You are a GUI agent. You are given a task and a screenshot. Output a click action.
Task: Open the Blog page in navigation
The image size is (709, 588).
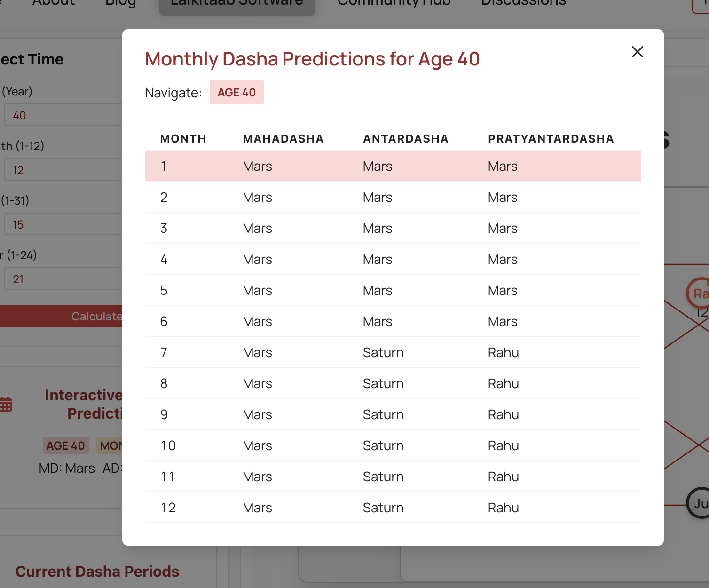(x=121, y=3)
